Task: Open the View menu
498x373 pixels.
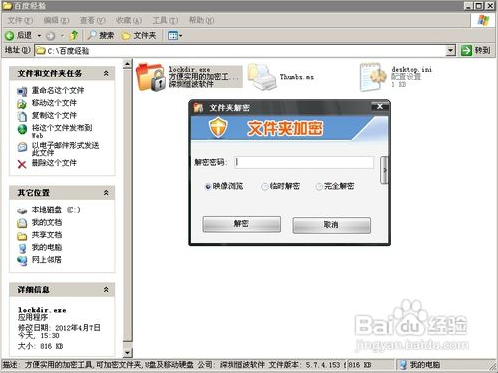Action: [x=92, y=20]
